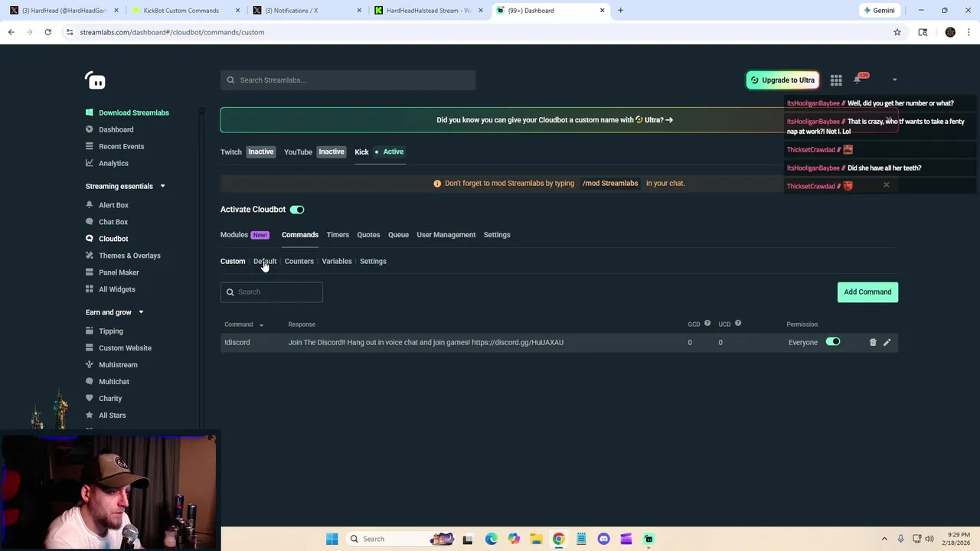Select the Kick Active platform
Viewport: 980px width, 551px height.
(379, 152)
